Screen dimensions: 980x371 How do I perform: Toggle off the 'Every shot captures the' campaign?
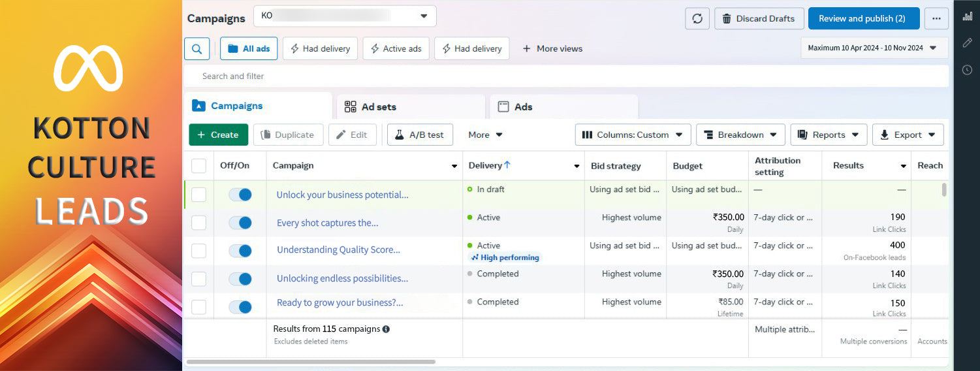(240, 223)
